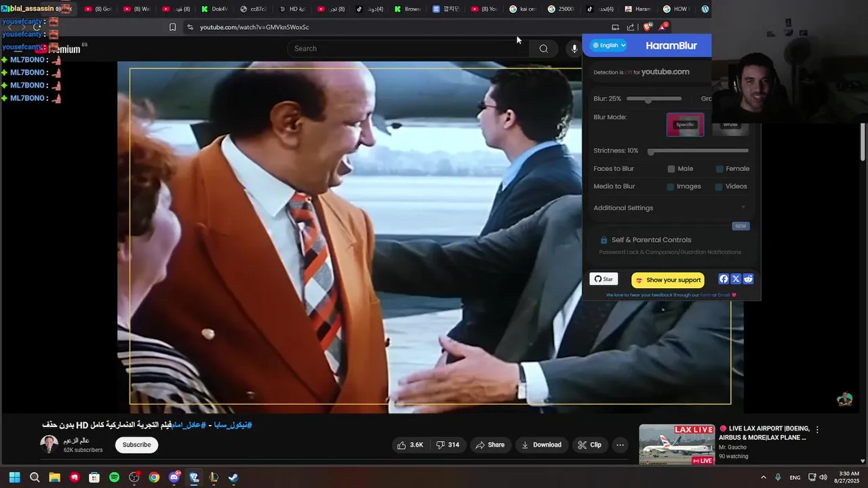Switch to the kai cen Google tab
Screen dimensions: 868x488
tap(522, 9)
